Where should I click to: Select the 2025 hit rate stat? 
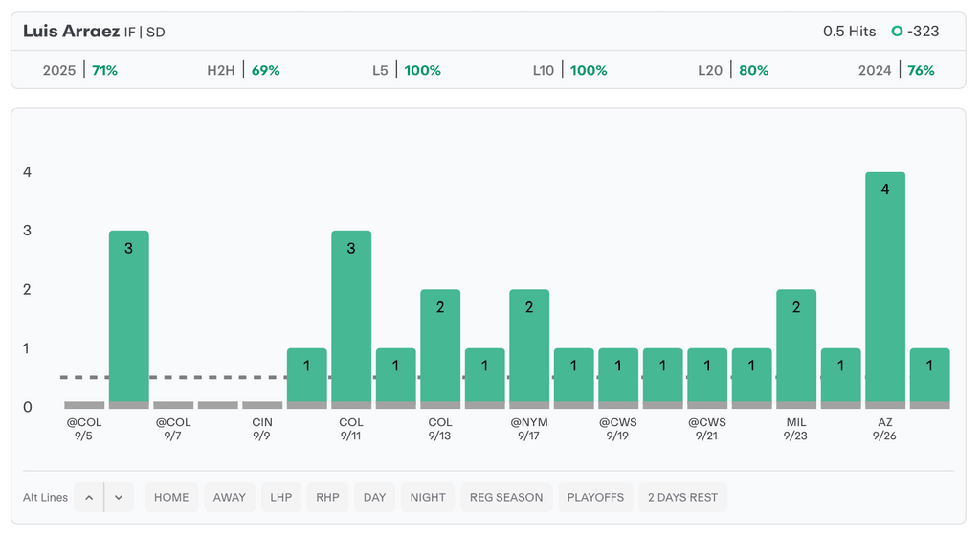tap(80, 70)
